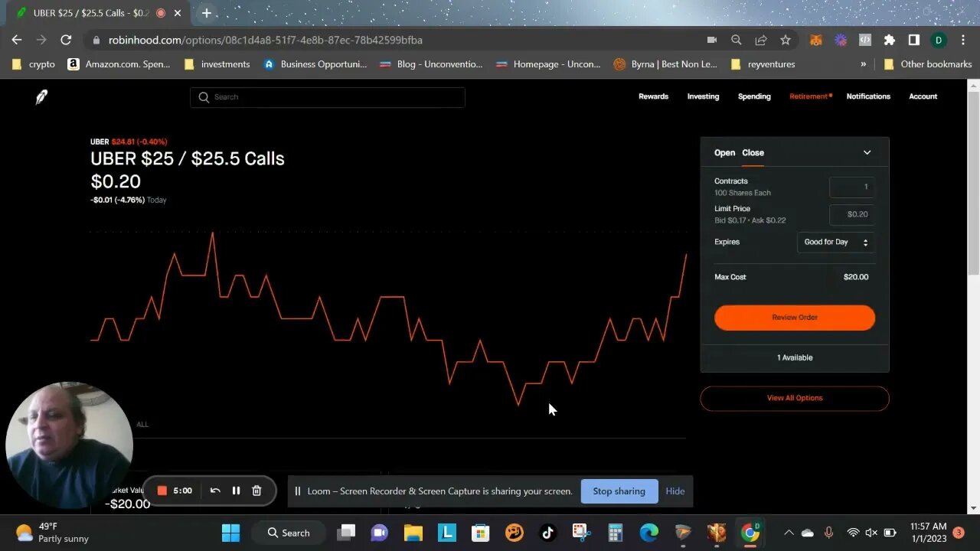980x551 pixels.
Task: Open the Byrna Best Non Le... bookmark
Action: point(665,64)
